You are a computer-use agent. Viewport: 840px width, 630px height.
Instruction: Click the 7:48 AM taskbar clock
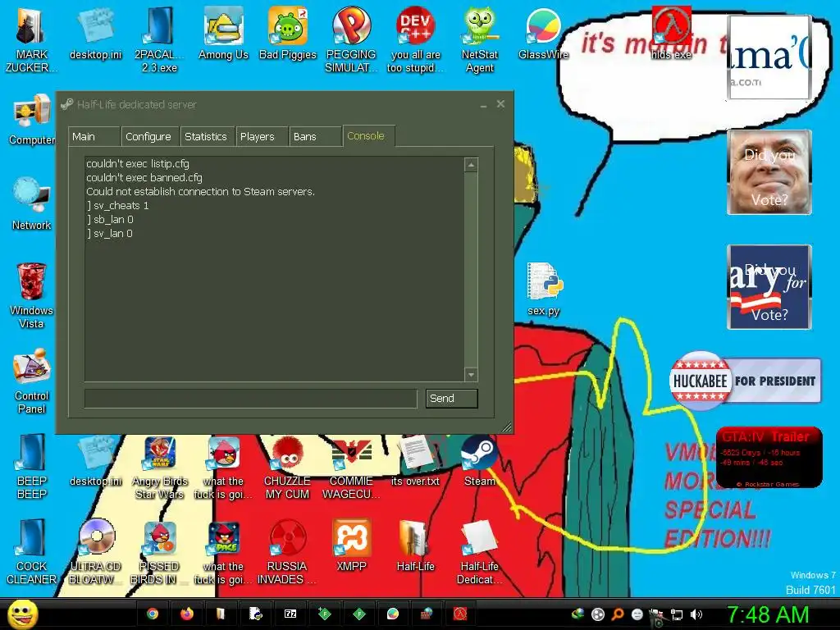[768, 615]
